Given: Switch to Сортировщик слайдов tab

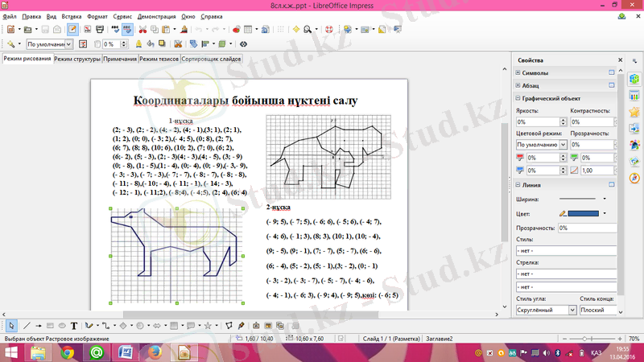Looking at the screenshot, I should tap(209, 59).
